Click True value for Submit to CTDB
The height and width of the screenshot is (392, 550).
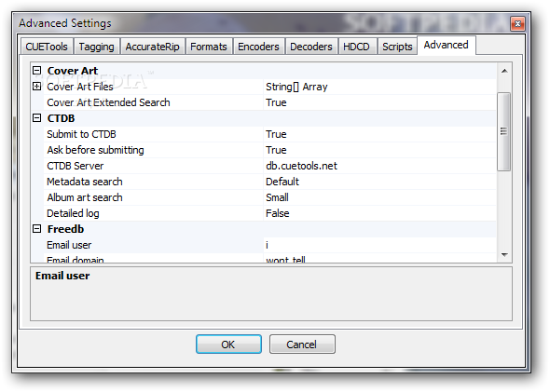(380, 134)
